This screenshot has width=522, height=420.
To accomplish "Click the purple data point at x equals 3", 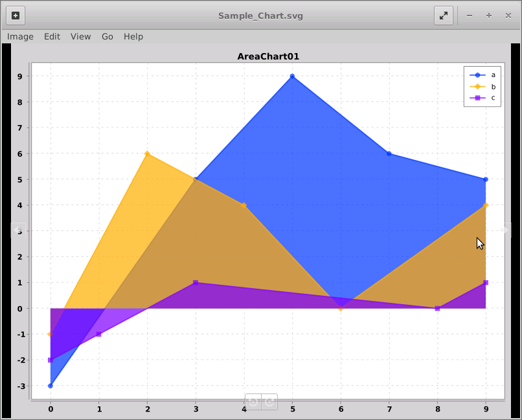I will (x=196, y=283).
